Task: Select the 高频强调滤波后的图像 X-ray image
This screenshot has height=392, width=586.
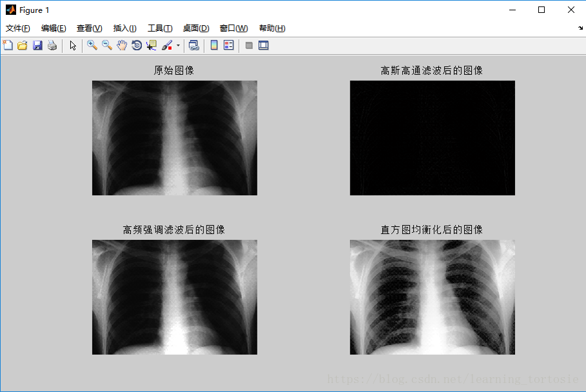Action: 174,297
